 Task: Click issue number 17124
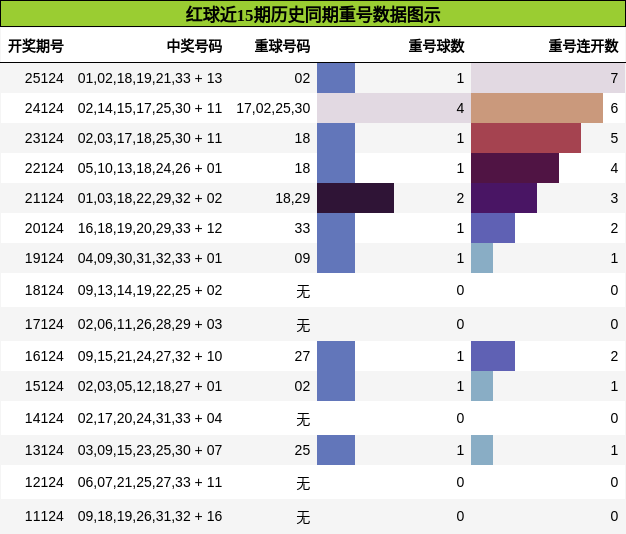[44, 324]
